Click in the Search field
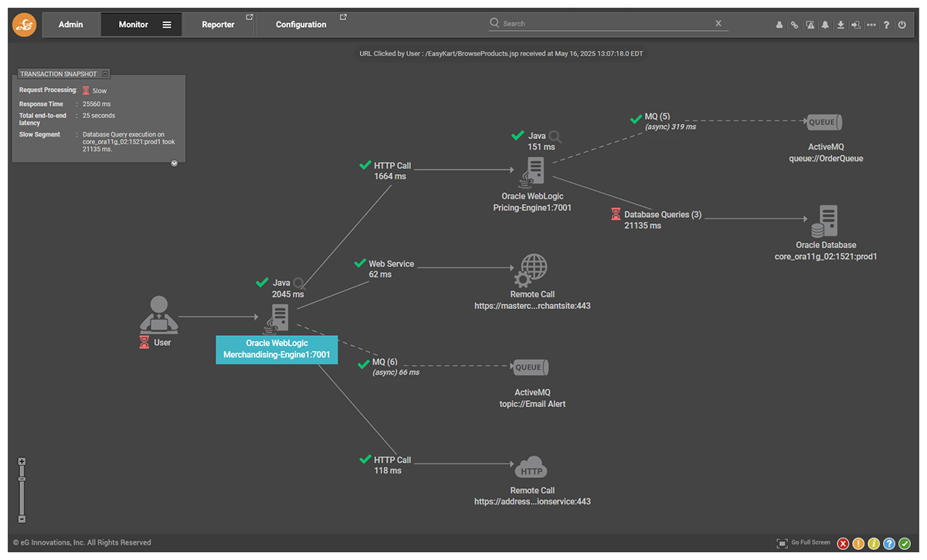 tap(606, 24)
